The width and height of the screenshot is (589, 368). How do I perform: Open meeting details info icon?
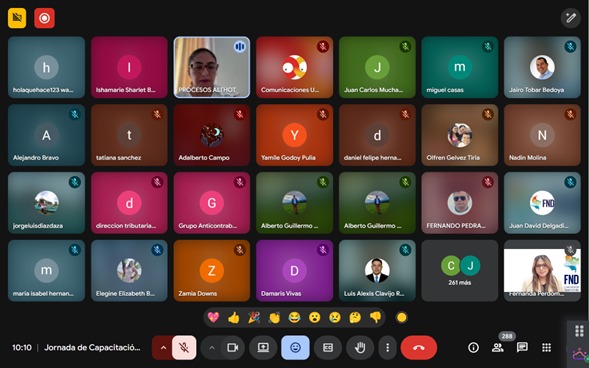click(473, 348)
